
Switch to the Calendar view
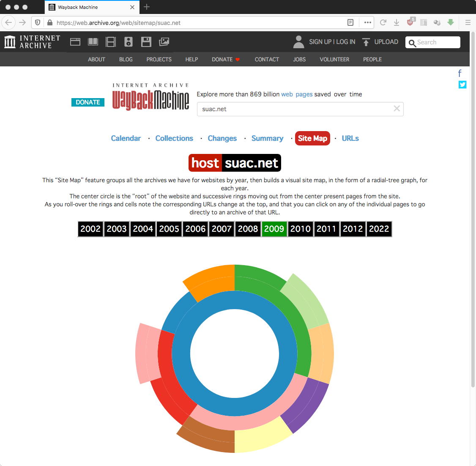pos(126,138)
